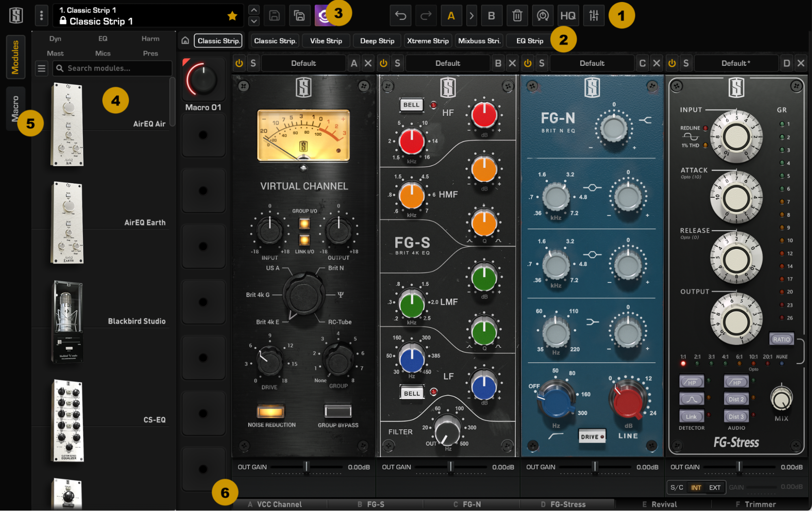
Task: Open slot D Default* preset dropdown
Action: (x=736, y=63)
